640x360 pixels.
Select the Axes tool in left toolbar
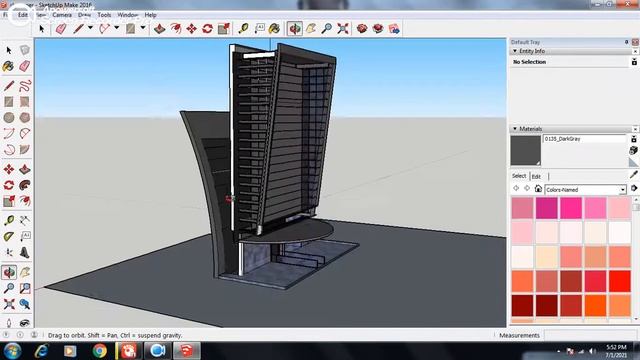pos(9,253)
